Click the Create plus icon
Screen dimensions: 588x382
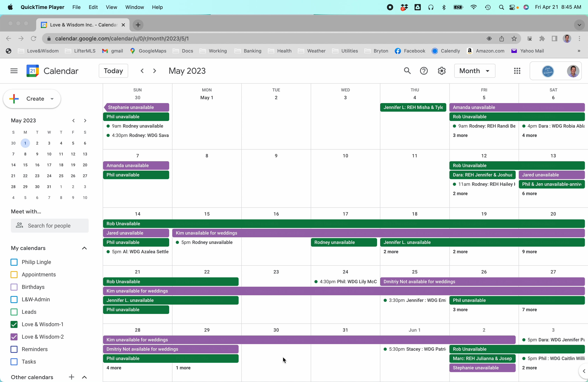pos(14,99)
